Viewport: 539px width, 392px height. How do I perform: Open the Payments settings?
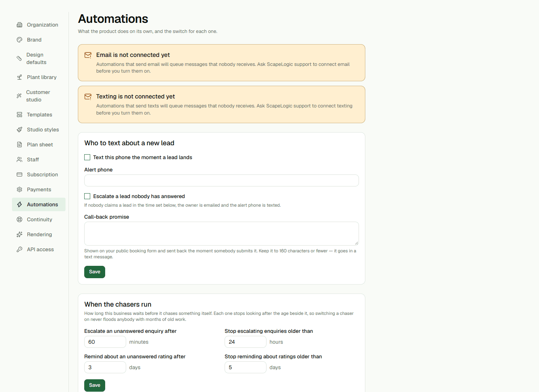39,189
